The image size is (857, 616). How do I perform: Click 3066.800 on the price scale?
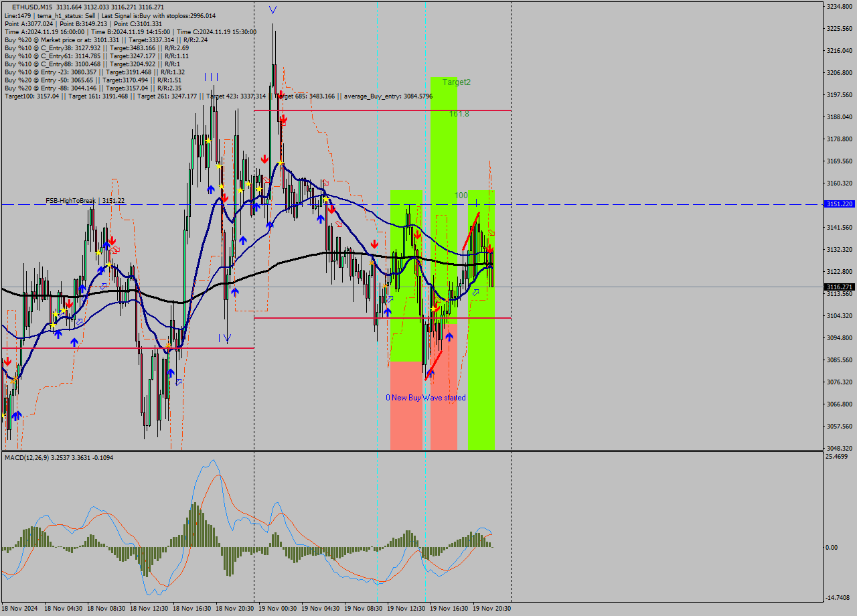coord(840,404)
